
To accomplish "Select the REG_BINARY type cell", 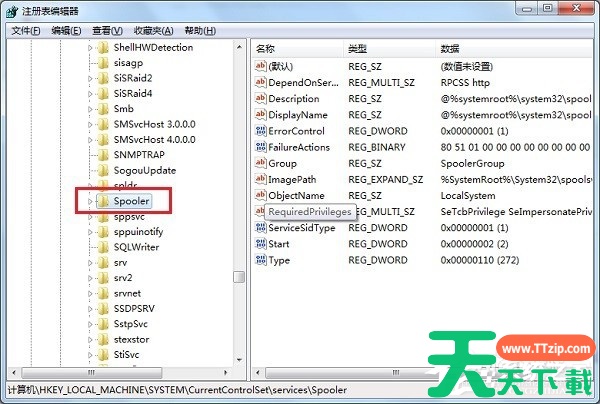I will pos(377,147).
